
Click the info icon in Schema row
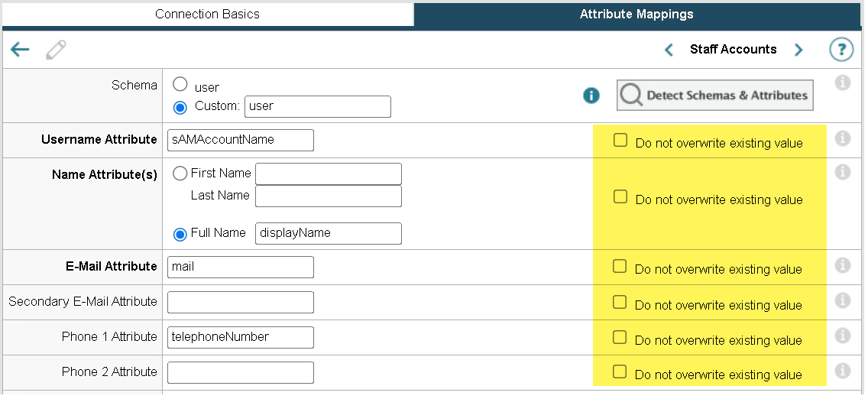[842, 83]
